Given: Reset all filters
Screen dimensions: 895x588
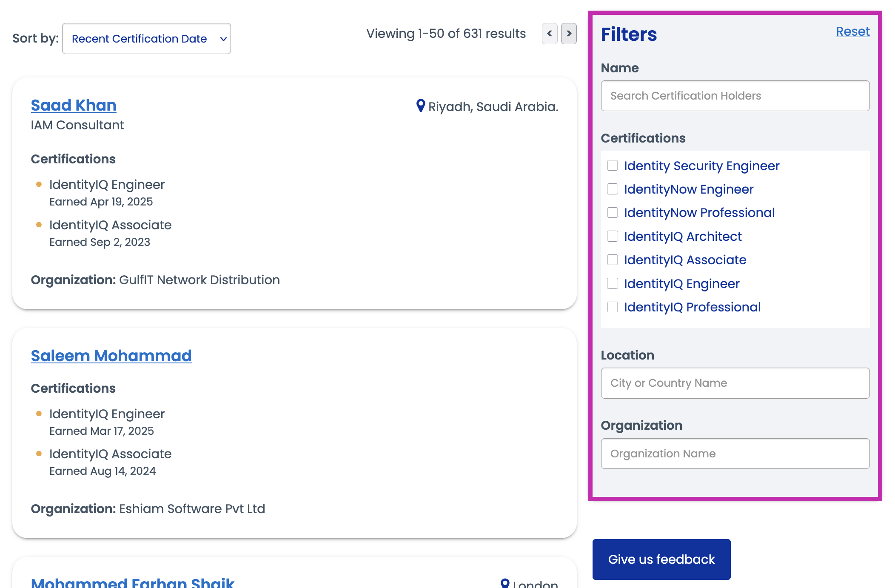Looking at the screenshot, I should (x=852, y=31).
